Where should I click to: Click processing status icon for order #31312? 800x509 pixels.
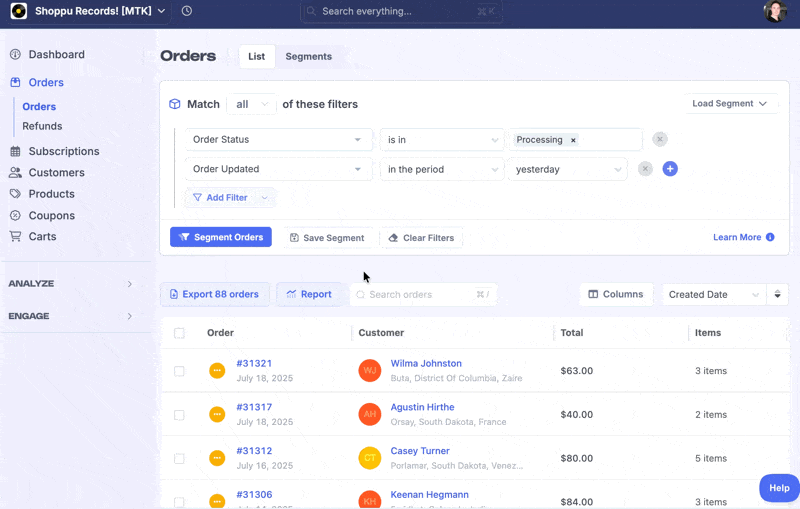(217, 458)
